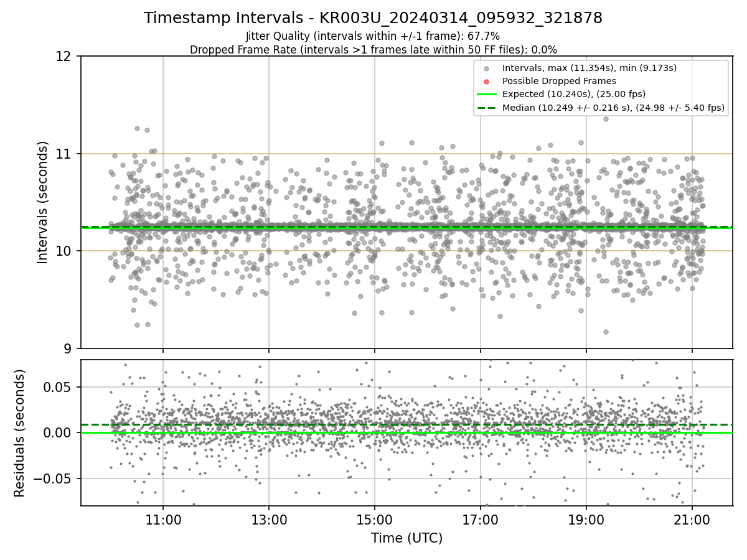Click the residuals tick label '0.00'
Screen dimensions: 747x560
point(59,432)
